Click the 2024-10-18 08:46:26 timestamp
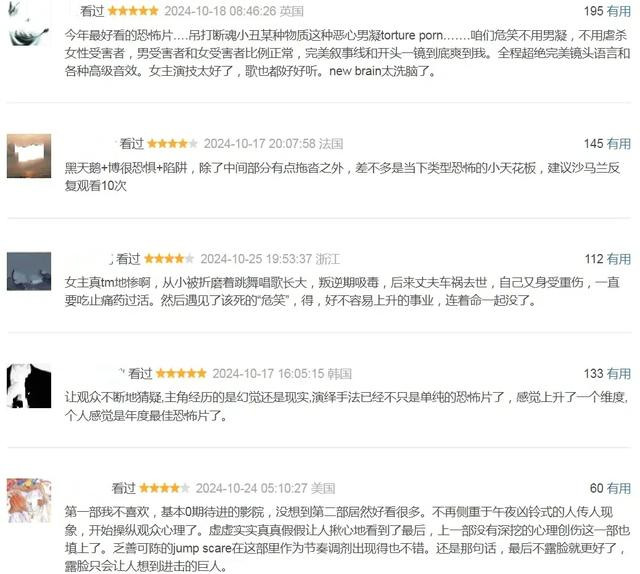 click(220, 11)
